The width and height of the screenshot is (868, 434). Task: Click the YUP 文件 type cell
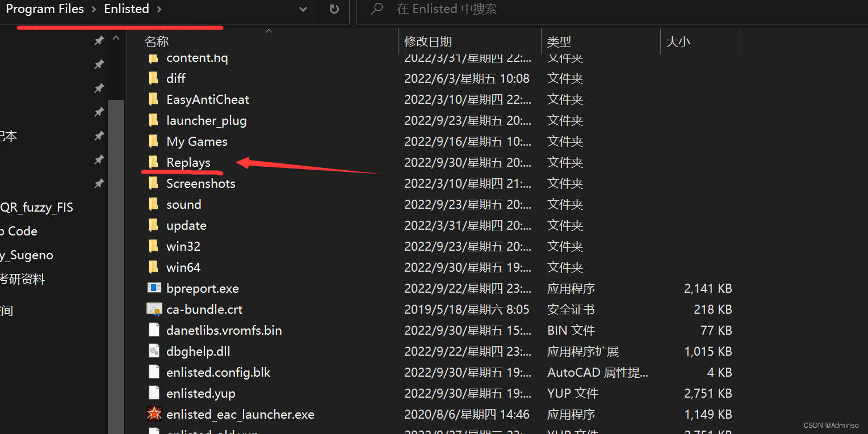tap(573, 393)
